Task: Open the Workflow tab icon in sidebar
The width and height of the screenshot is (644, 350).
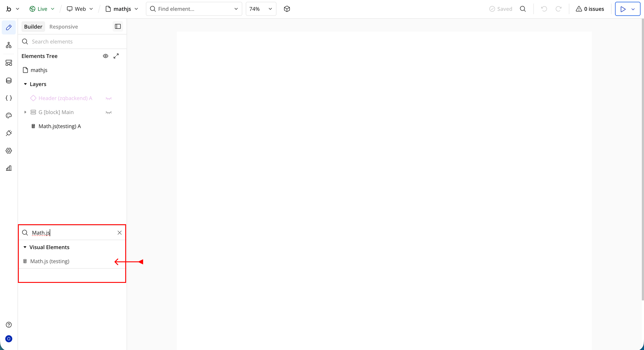Action: [x=9, y=45]
